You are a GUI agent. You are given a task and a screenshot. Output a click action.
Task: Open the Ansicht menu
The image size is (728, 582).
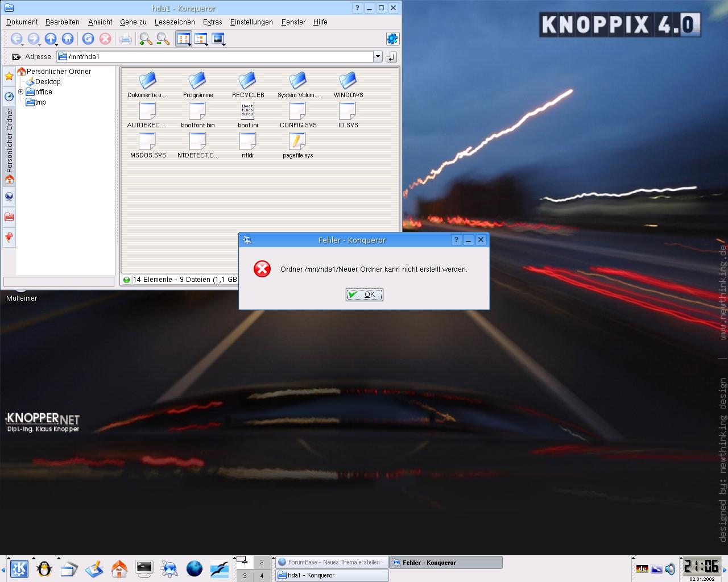coord(100,22)
